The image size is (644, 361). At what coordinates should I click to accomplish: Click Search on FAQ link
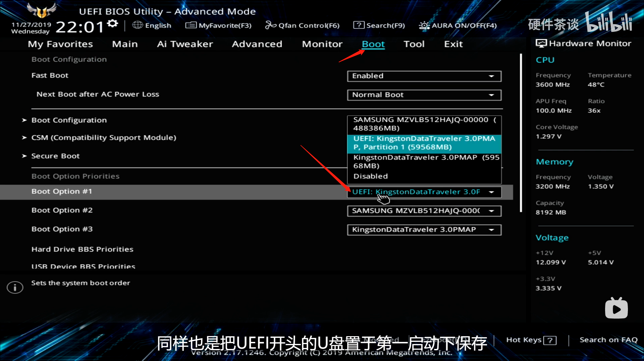coord(608,340)
